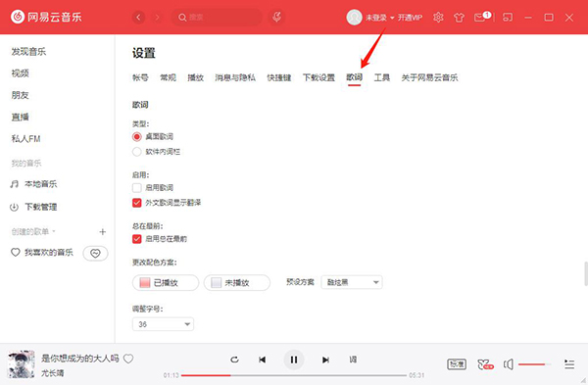Change audio quality via 标准 icon
The width and height of the screenshot is (588, 385).
coord(457,364)
